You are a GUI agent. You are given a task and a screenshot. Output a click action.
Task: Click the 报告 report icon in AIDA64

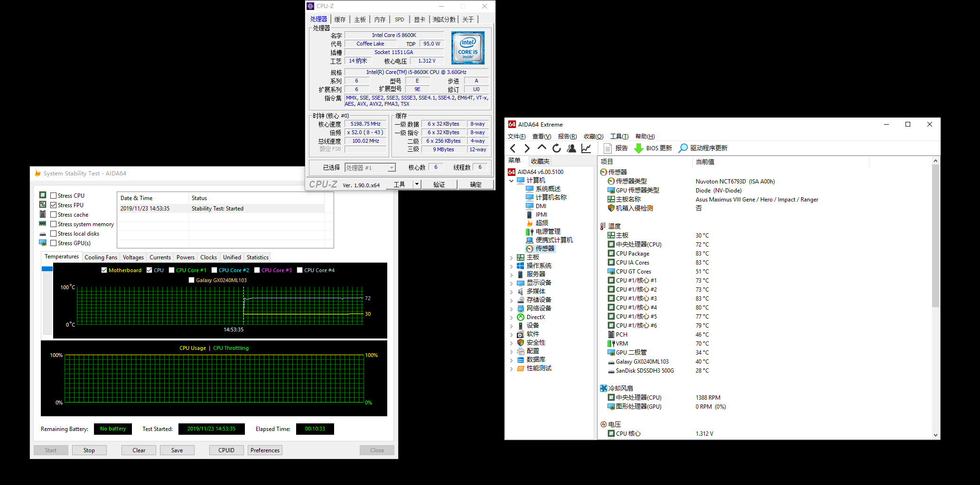[x=615, y=148]
